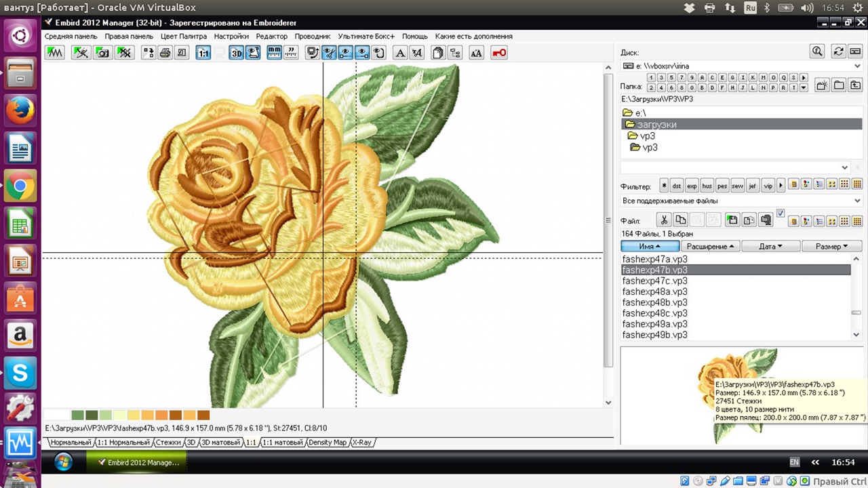
Task: Select the загрузки folder in tree
Action: coord(741,124)
